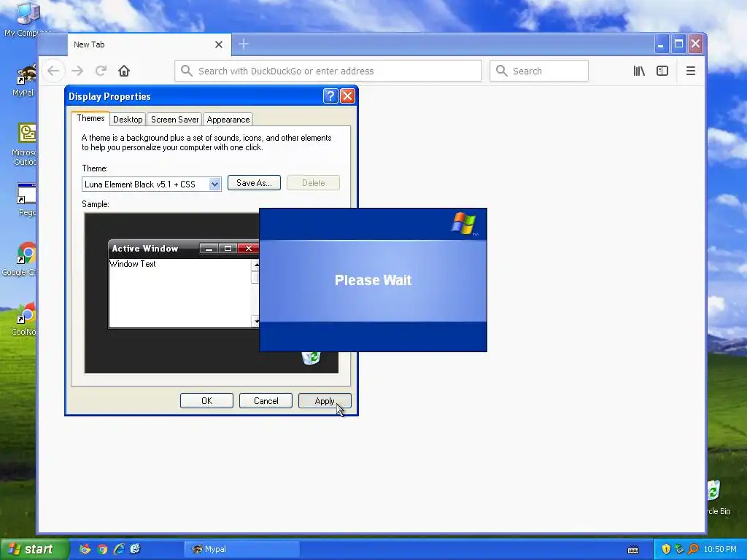Open the browser hamburger menu
The width and height of the screenshot is (747, 560).
point(690,71)
